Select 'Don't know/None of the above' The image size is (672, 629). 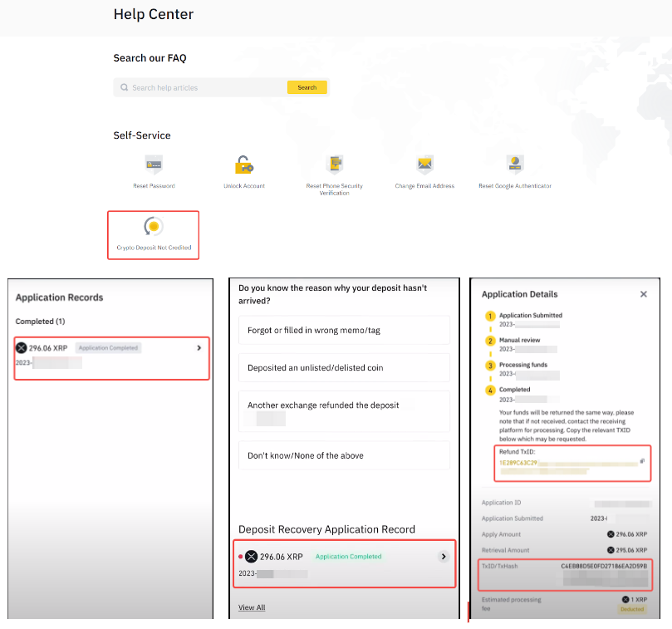pyautogui.click(x=344, y=455)
